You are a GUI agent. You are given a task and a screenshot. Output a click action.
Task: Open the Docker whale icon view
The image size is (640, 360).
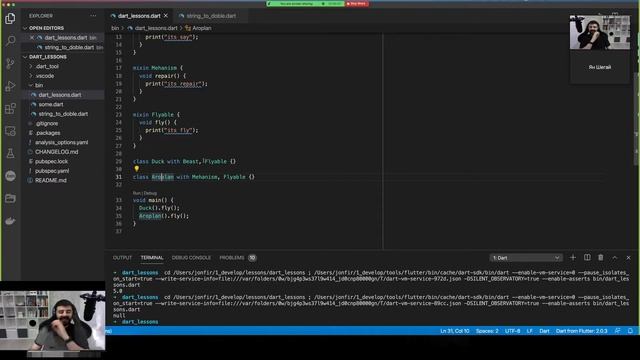[10, 221]
